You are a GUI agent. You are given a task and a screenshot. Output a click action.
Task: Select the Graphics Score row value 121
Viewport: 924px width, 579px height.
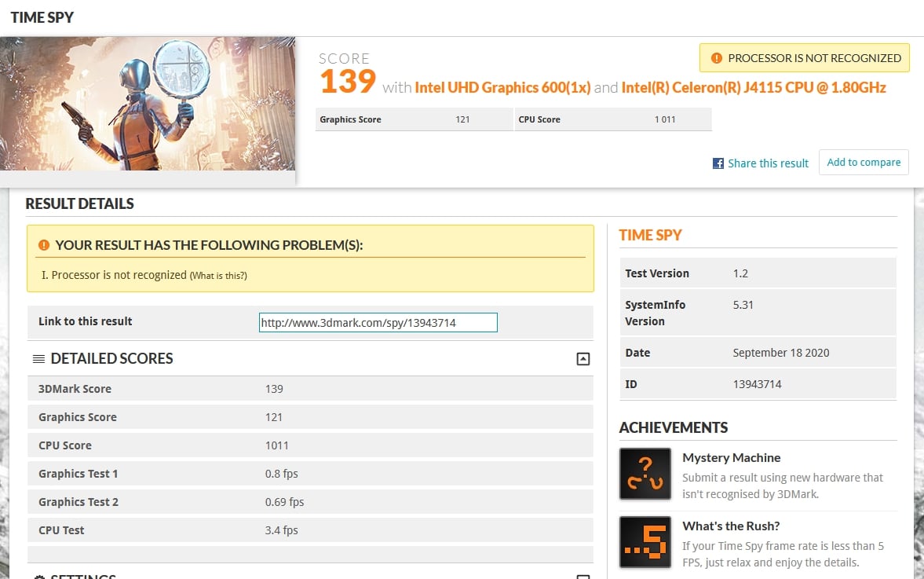point(273,417)
